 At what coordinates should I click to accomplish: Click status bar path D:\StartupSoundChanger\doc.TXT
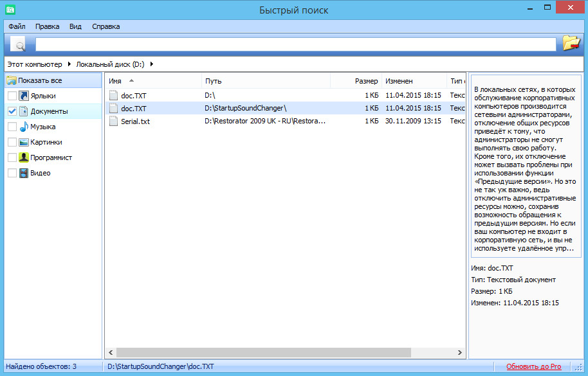pyautogui.click(x=160, y=366)
